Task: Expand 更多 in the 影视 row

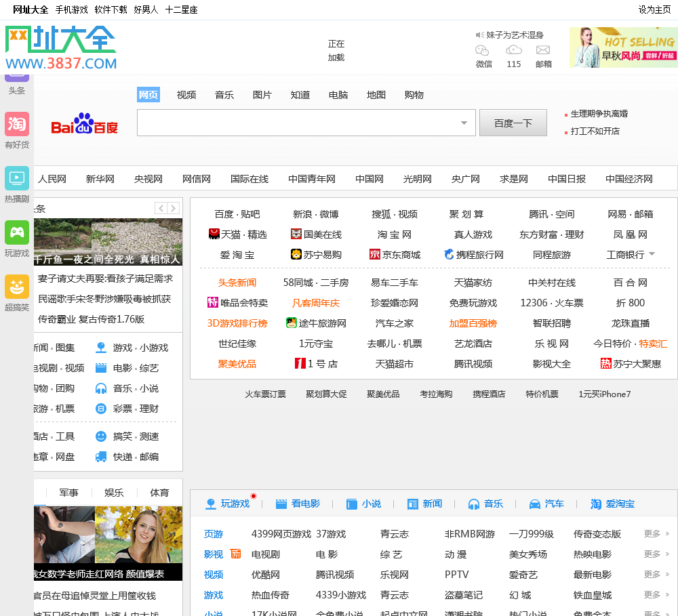Action: 656,554
